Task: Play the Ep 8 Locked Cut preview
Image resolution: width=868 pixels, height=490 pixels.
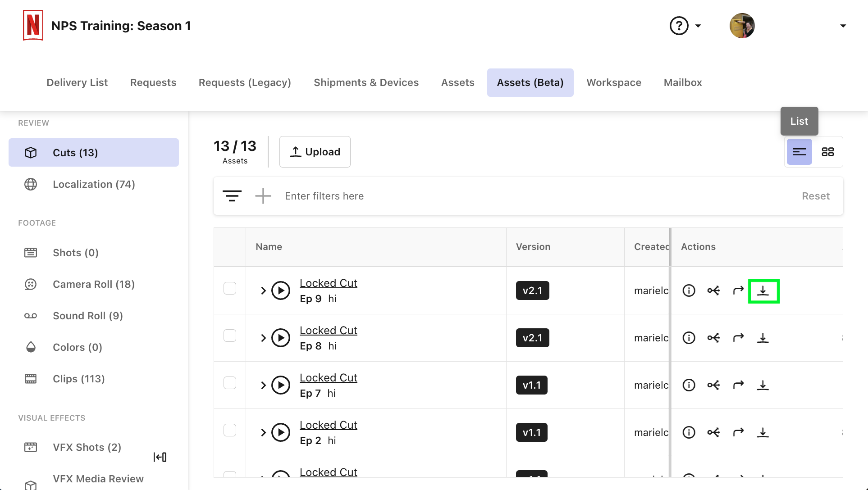Action: (x=281, y=338)
